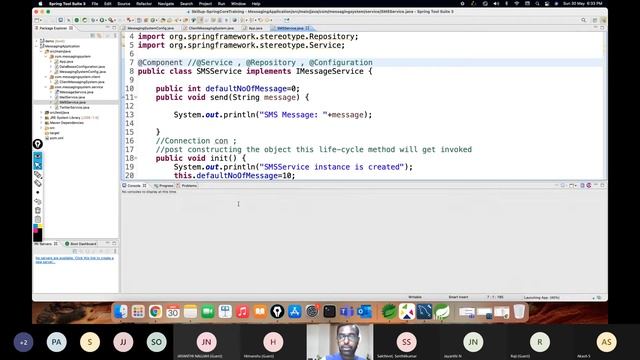Open Launchpad in the dock
The image size is (640, 360).
[x=138, y=312]
